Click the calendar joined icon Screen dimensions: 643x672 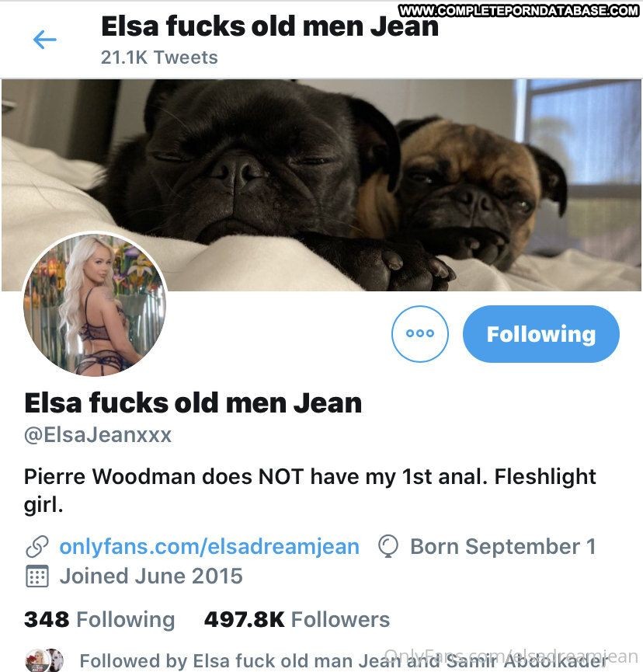[x=37, y=576]
